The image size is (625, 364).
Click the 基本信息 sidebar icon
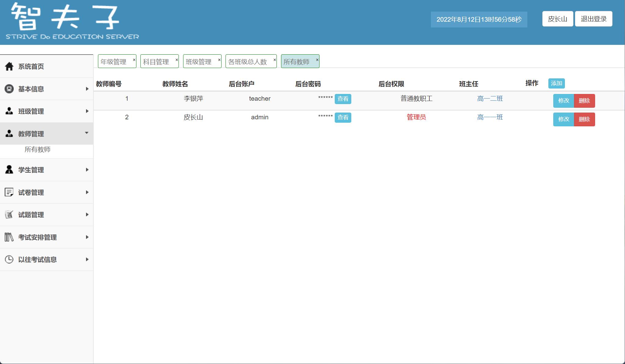pos(9,89)
